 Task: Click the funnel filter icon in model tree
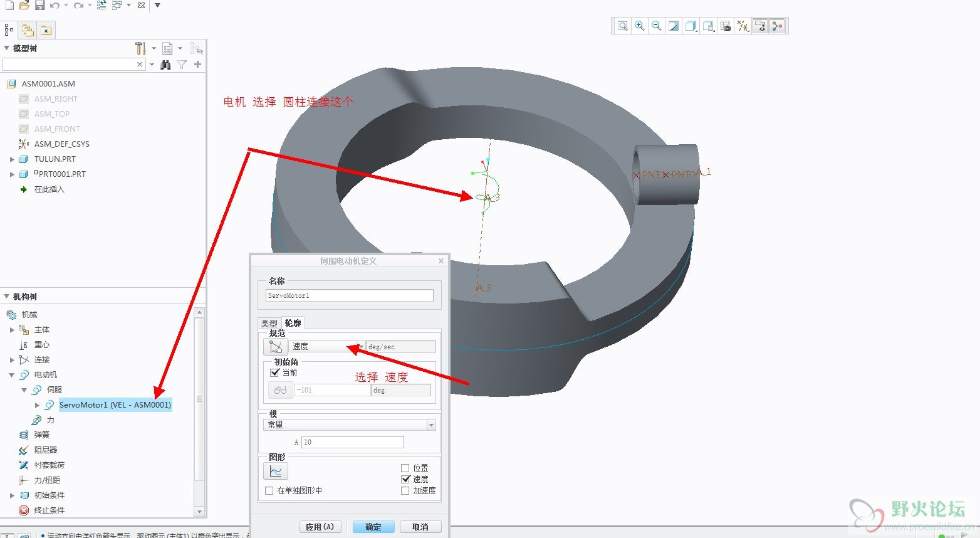point(182,65)
